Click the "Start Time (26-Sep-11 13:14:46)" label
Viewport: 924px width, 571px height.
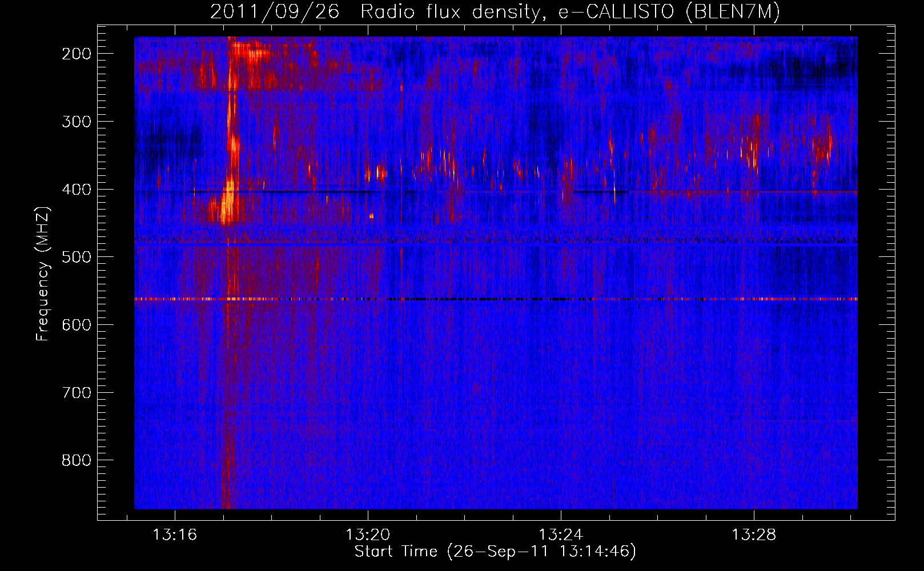[x=495, y=552]
